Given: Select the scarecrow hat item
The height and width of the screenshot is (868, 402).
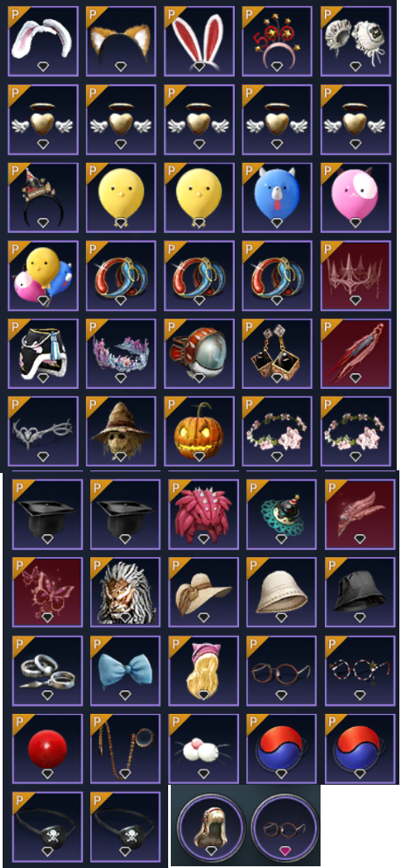Looking at the screenshot, I should (x=121, y=431).
